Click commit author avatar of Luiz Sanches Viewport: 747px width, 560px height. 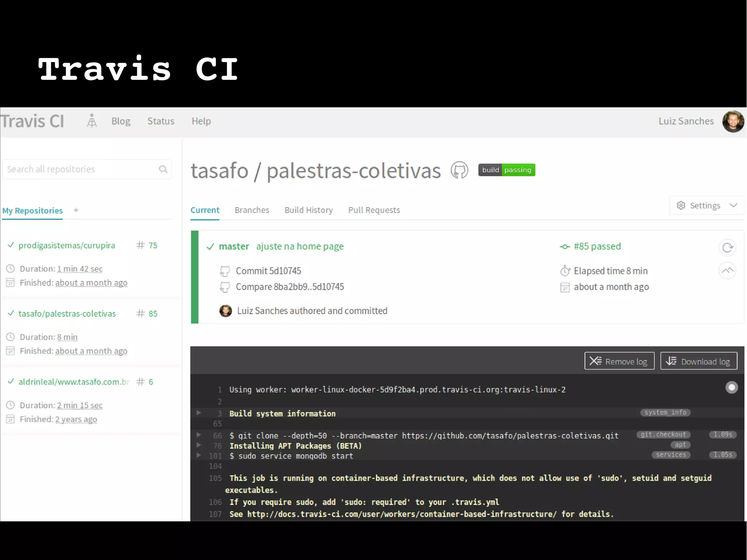(225, 311)
